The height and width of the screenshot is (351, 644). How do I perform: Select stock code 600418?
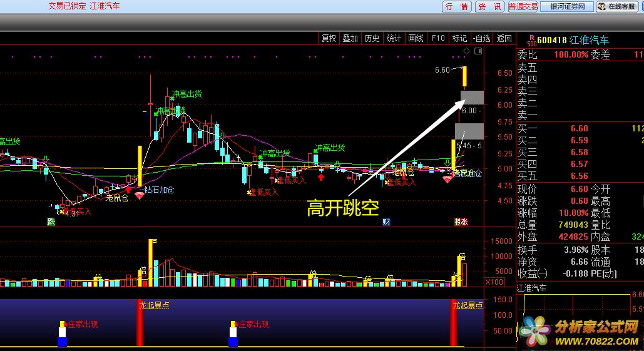tap(551, 40)
